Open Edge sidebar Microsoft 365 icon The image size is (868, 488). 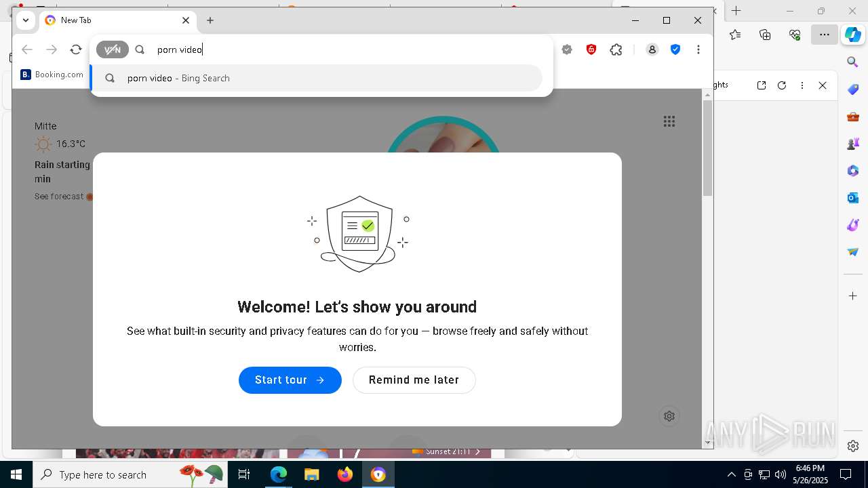(853, 171)
